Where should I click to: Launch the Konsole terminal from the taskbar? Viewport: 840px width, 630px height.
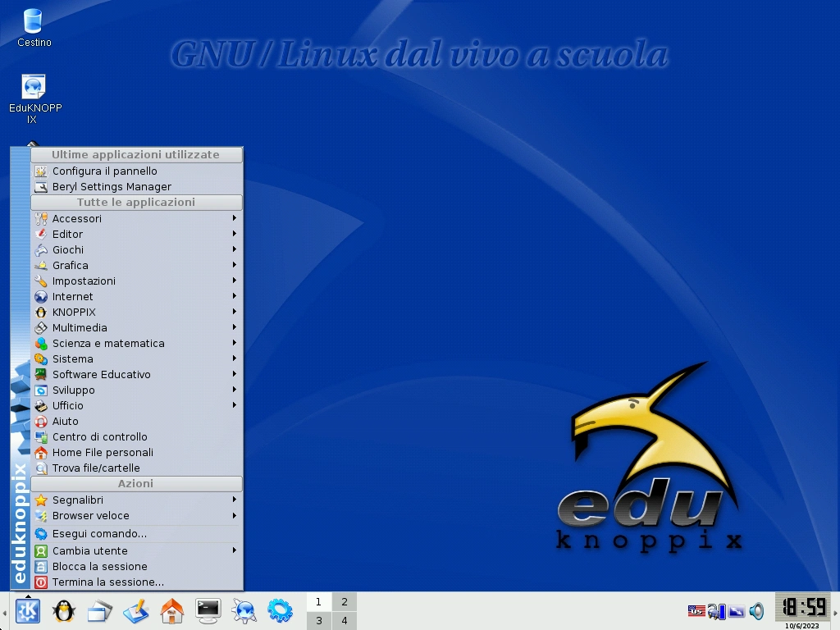[208, 611]
